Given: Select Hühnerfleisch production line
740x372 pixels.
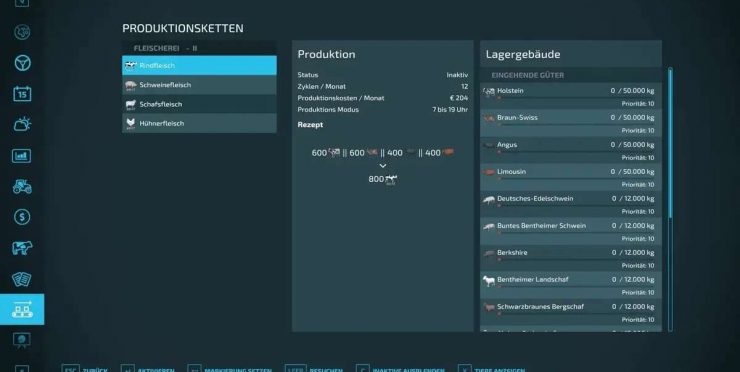Looking at the screenshot, I should tap(199, 123).
